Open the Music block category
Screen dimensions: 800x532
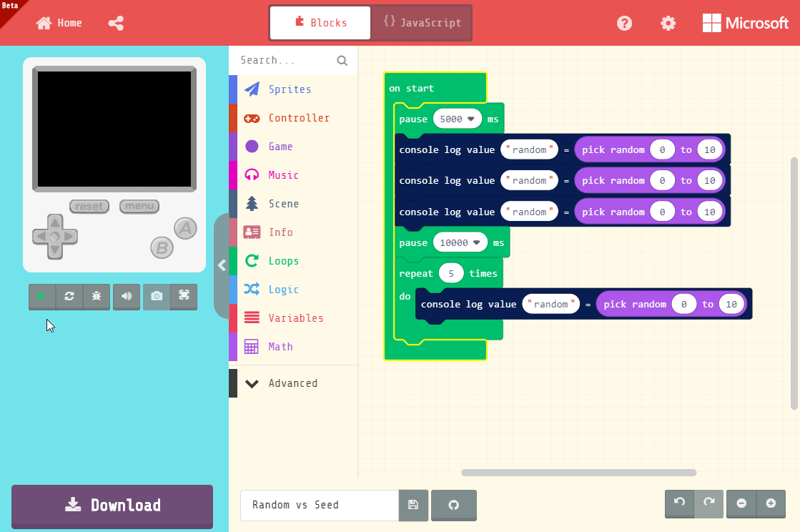tap(294, 175)
